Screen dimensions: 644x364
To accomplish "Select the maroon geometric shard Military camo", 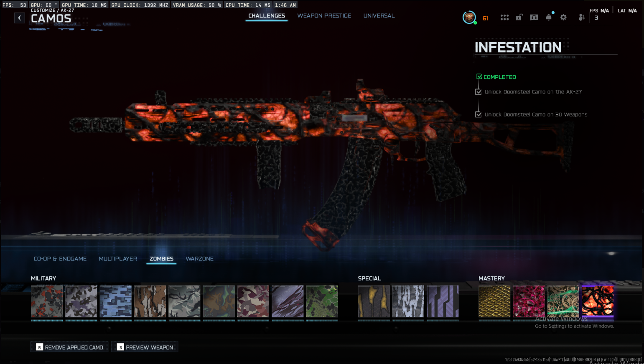I will (x=253, y=301).
